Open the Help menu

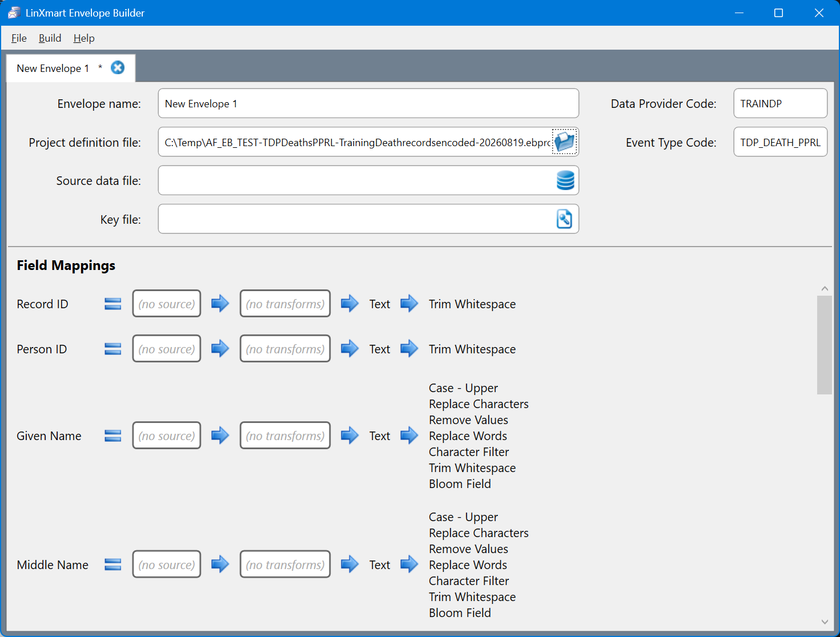tap(84, 38)
